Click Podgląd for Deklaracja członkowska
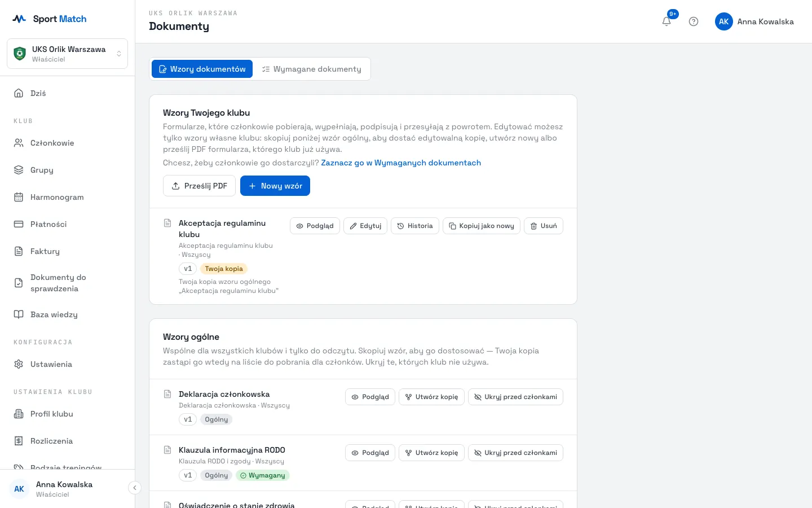Image resolution: width=812 pixels, height=508 pixels. click(370, 397)
